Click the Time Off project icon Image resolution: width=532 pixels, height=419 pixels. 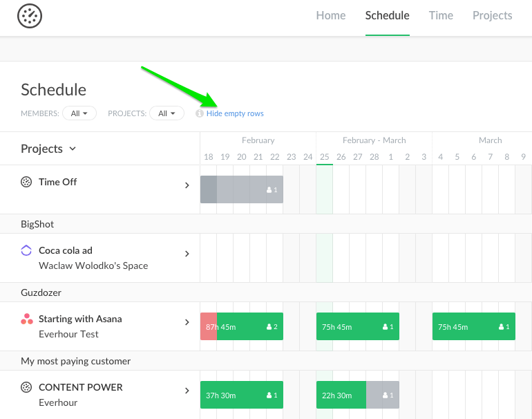coord(26,183)
